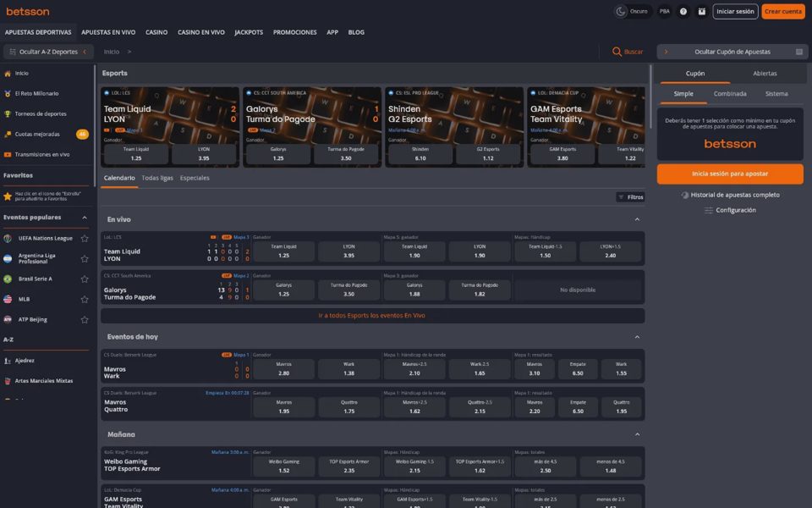The width and height of the screenshot is (812, 508).
Task: Open Argentina flag Liga Profesional icon
Action: click(8, 259)
